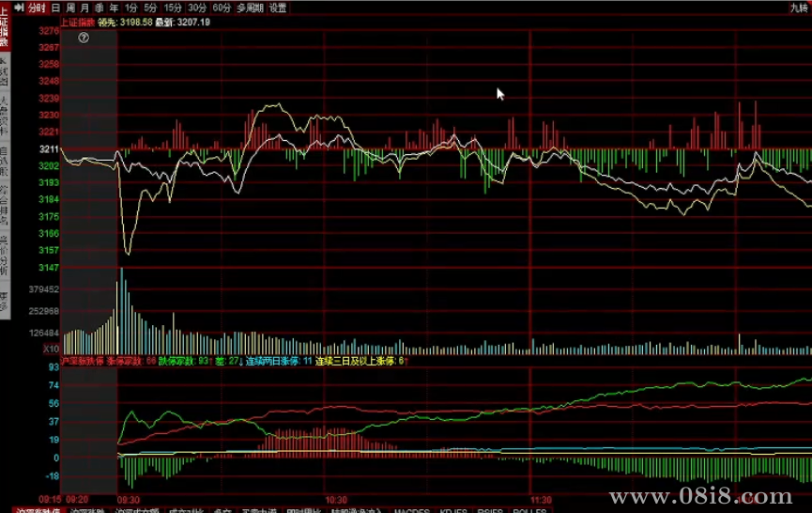Switch to 1分 one-minute chart
This screenshot has width=812, height=513.
pyautogui.click(x=131, y=8)
